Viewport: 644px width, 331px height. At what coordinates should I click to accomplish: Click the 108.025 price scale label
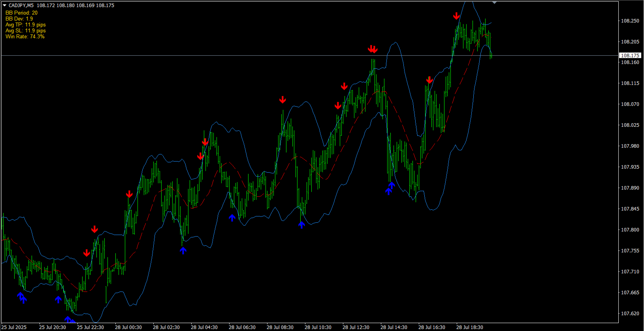[x=630, y=125]
